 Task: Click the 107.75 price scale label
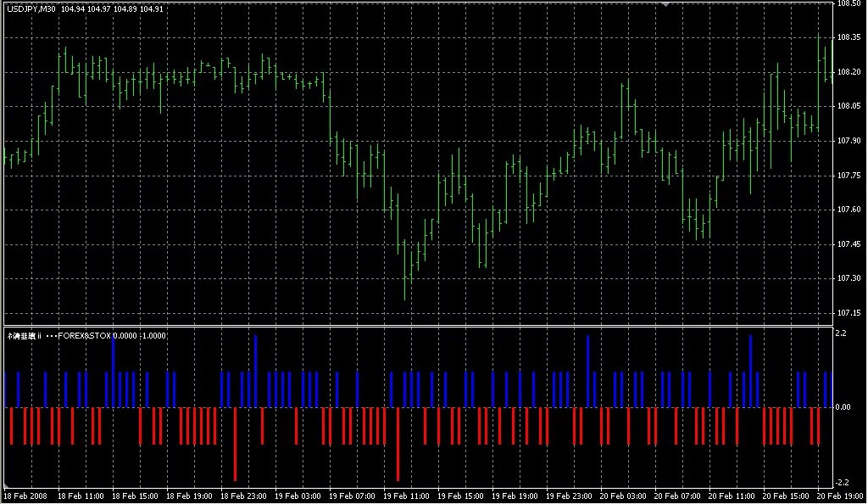click(849, 175)
